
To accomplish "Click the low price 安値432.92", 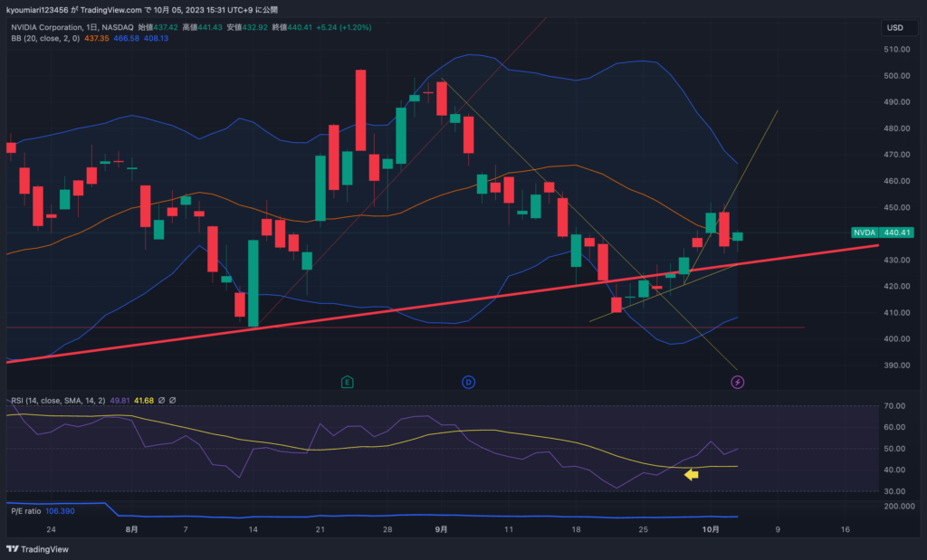I will tap(247, 27).
